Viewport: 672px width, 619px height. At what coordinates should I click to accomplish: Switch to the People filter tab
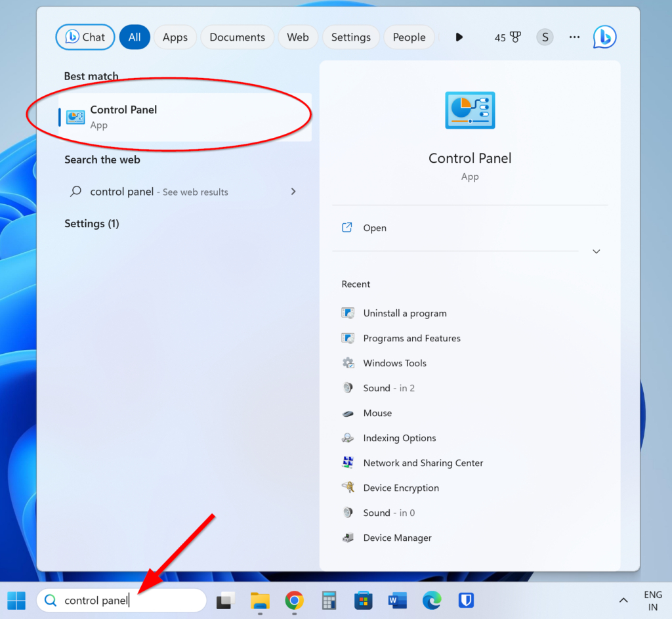(x=409, y=37)
